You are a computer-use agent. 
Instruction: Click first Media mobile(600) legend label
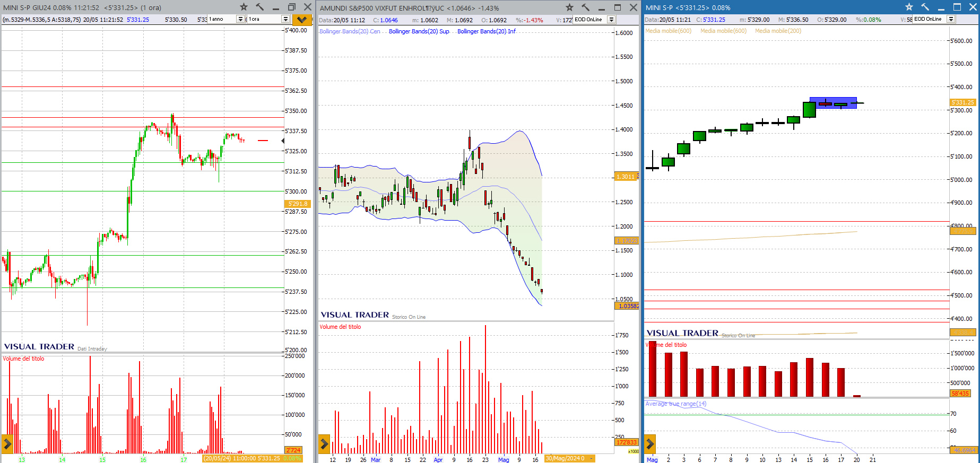[x=668, y=31]
